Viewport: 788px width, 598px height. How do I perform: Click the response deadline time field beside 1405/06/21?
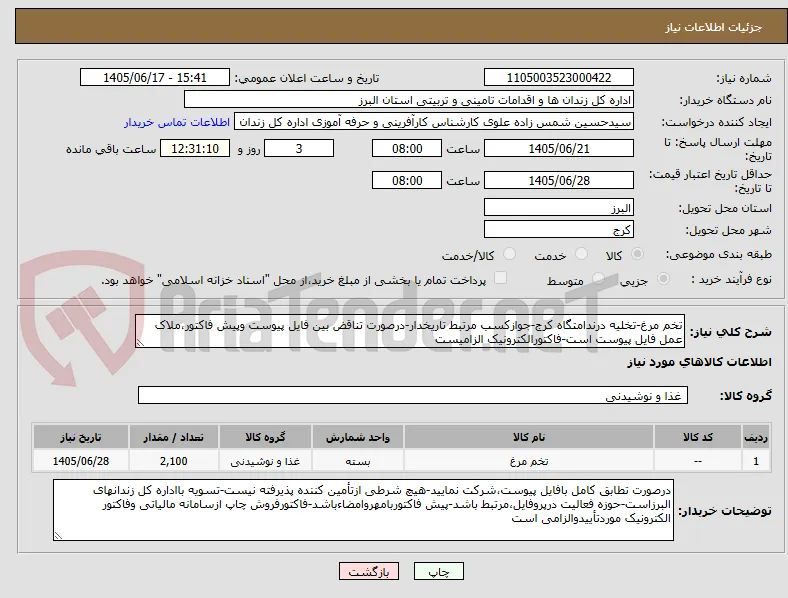click(407, 148)
